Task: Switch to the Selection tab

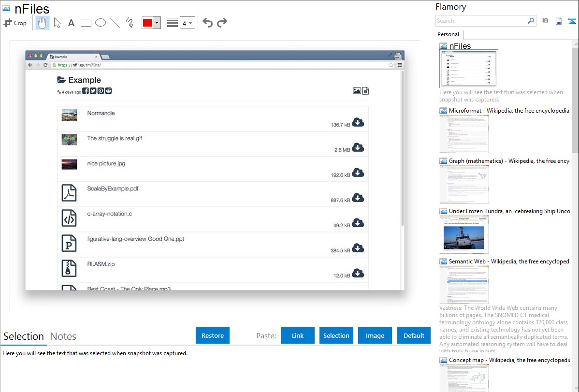Action: [x=24, y=336]
